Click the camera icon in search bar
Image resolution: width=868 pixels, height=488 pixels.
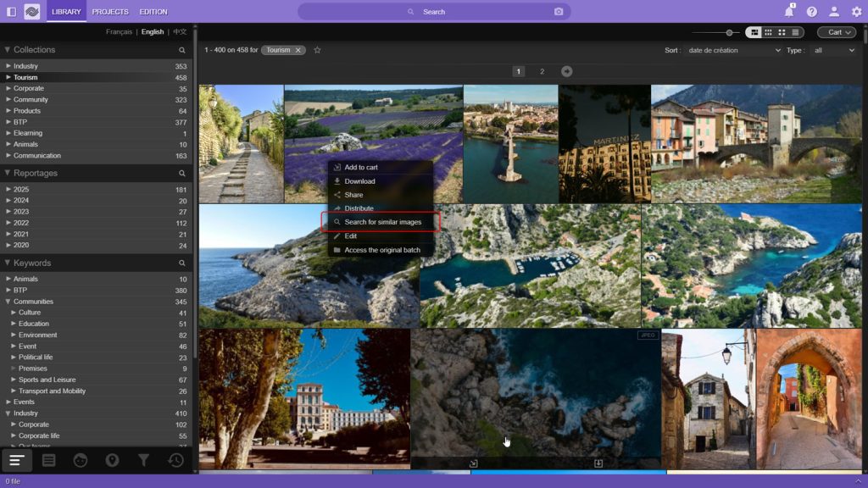(559, 12)
